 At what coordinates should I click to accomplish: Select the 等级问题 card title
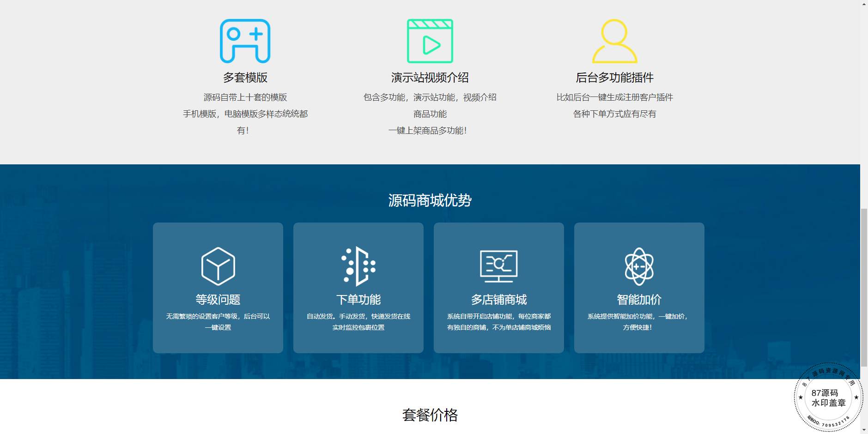tap(218, 300)
